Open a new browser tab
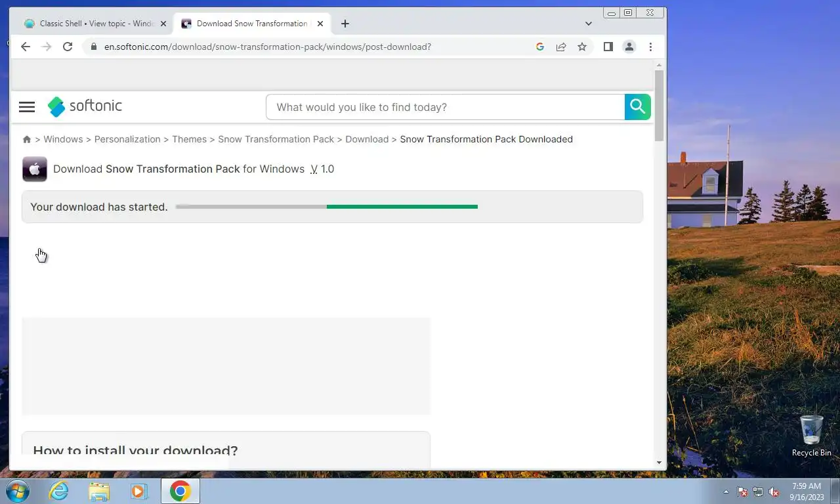The width and height of the screenshot is (840, 504). [345, 24]
